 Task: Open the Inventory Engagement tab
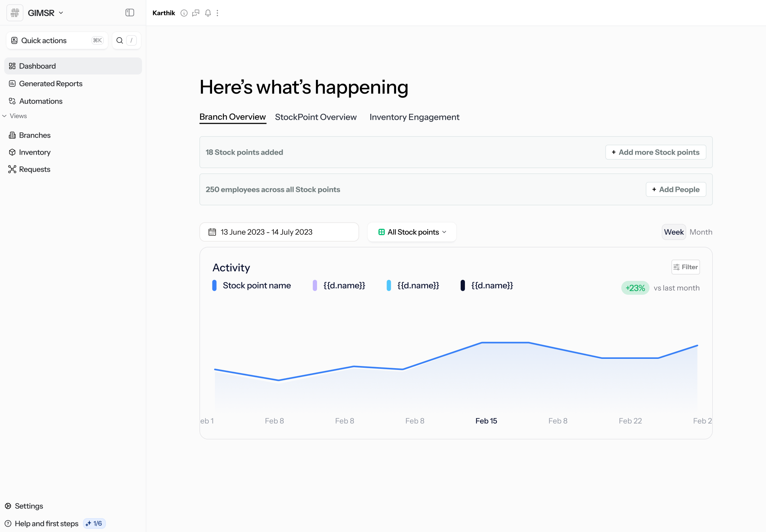click(414, 117)
